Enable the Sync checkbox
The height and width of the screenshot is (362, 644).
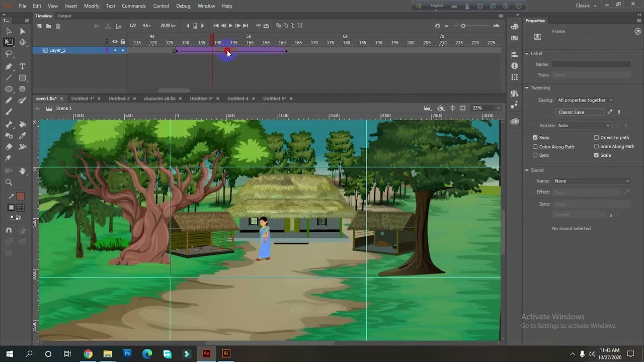(x=535, y=155)
